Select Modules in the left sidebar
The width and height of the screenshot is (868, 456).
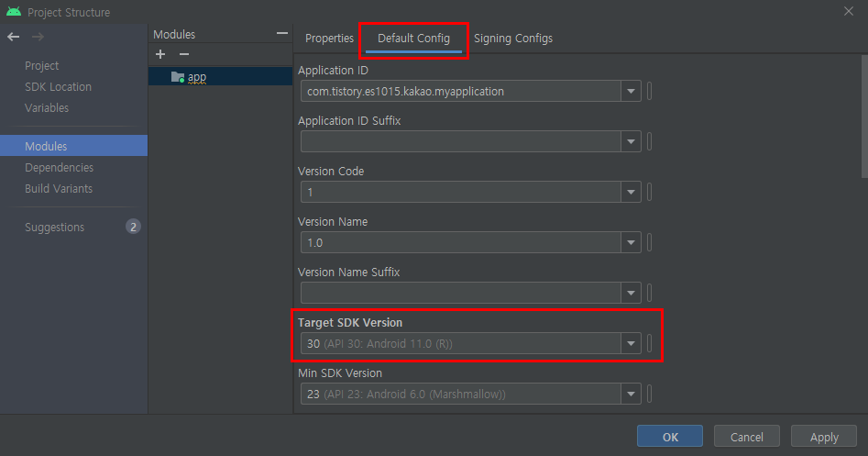tap(73, 146)
